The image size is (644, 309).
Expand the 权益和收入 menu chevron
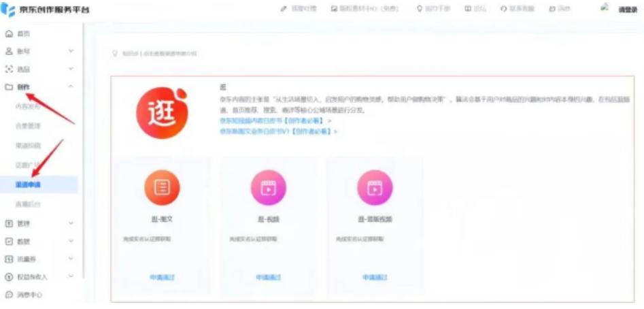pyautogui.click(x=71, y=276)
